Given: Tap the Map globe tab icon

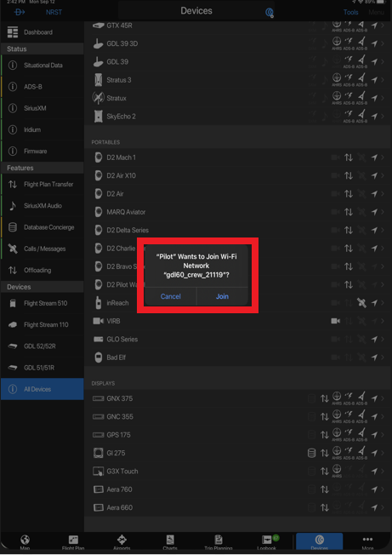Looking at the screenshot, I should [25, 540].
